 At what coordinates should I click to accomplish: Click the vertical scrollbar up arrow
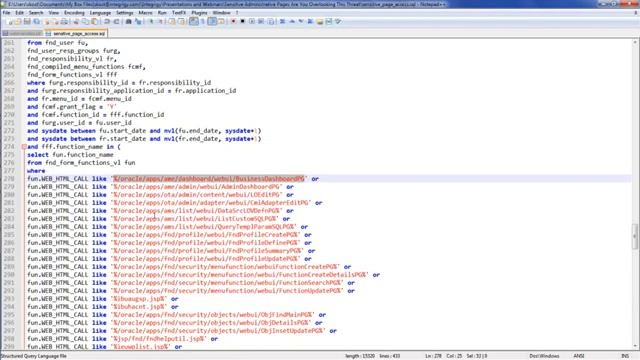(635, 42)
